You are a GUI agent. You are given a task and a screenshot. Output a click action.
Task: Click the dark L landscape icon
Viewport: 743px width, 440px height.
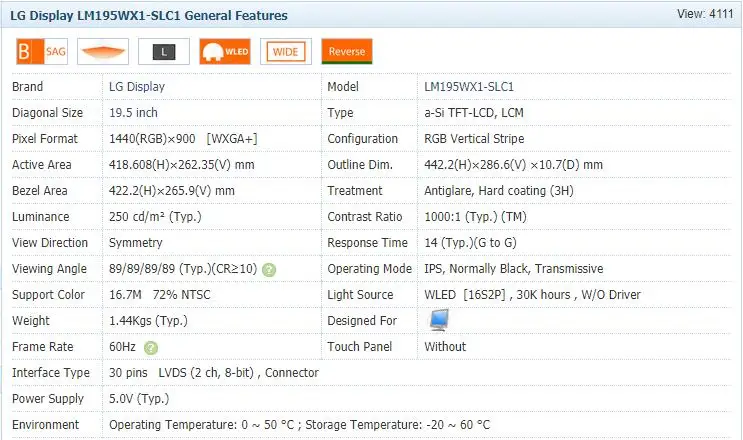(x=164, y=51)
